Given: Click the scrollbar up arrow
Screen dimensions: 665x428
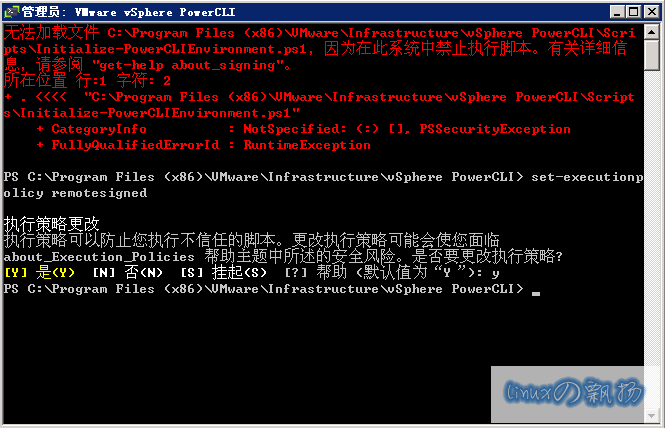Looking at the screenshot, I should point(651,32).
